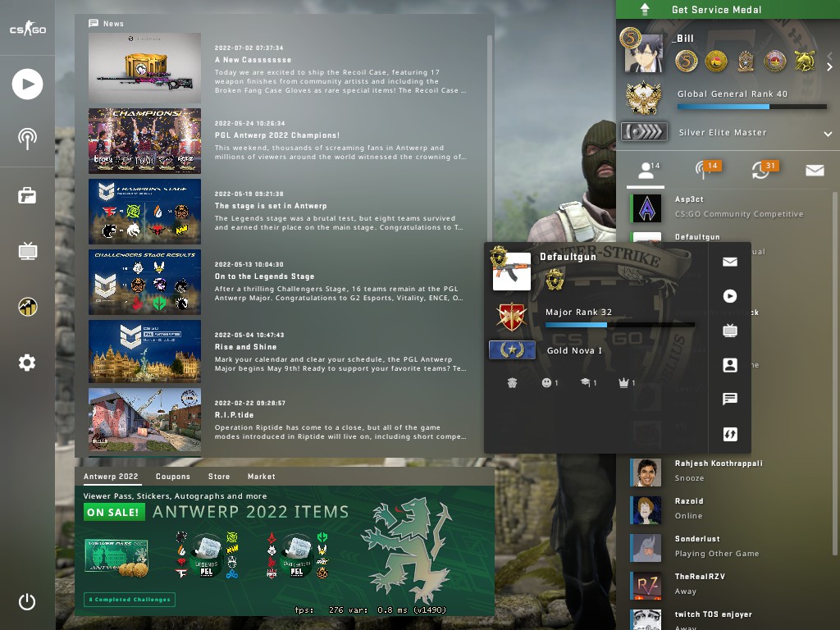Click the arrow to show more medals
Screen dimensions: 840x630
click(829, 66)
